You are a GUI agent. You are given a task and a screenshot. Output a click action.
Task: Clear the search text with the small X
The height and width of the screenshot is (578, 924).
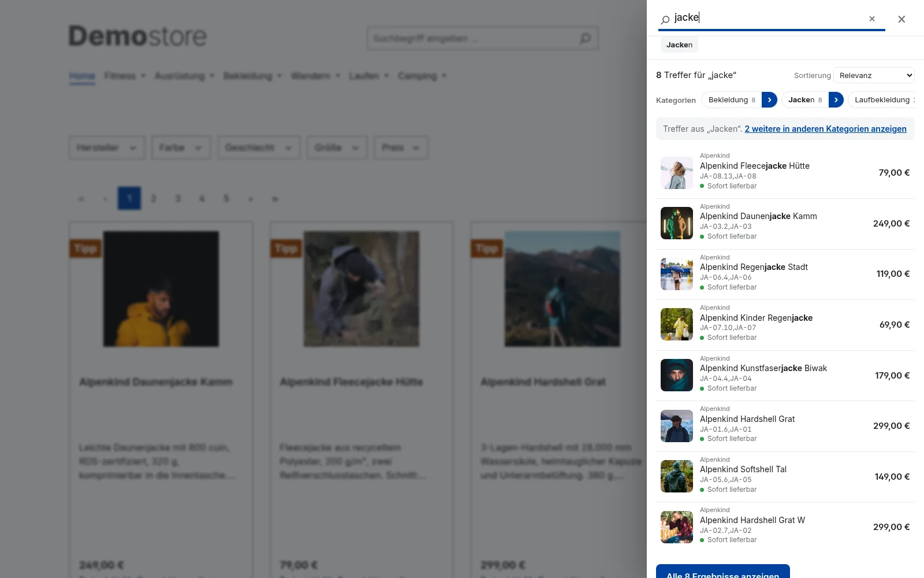872,18
